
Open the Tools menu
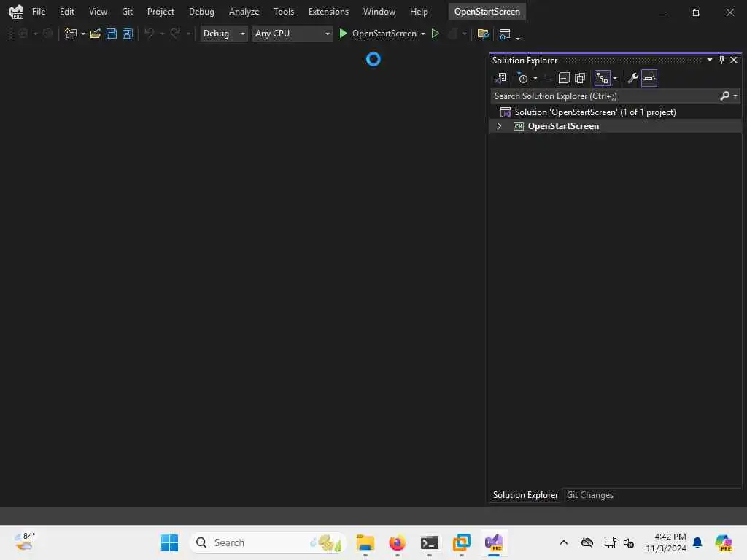point(284,12)
